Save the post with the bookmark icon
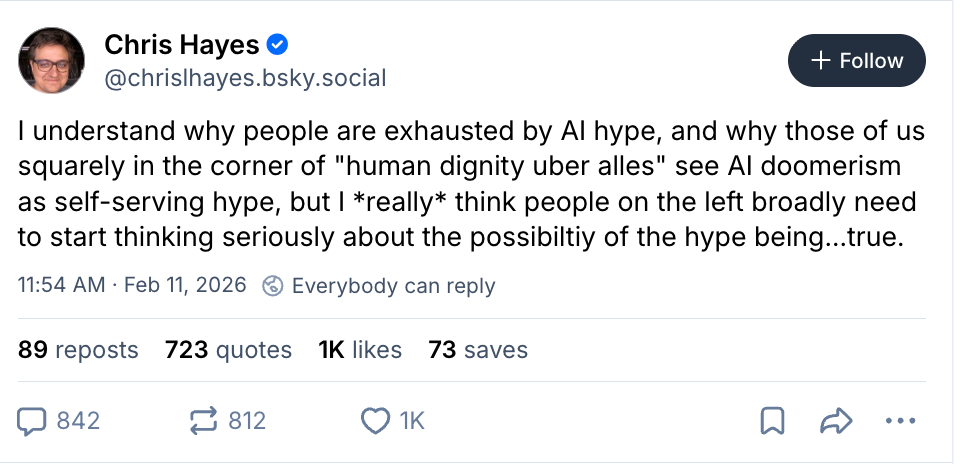Viewport: 964px width, 464px height. click(x=772, y=421)
